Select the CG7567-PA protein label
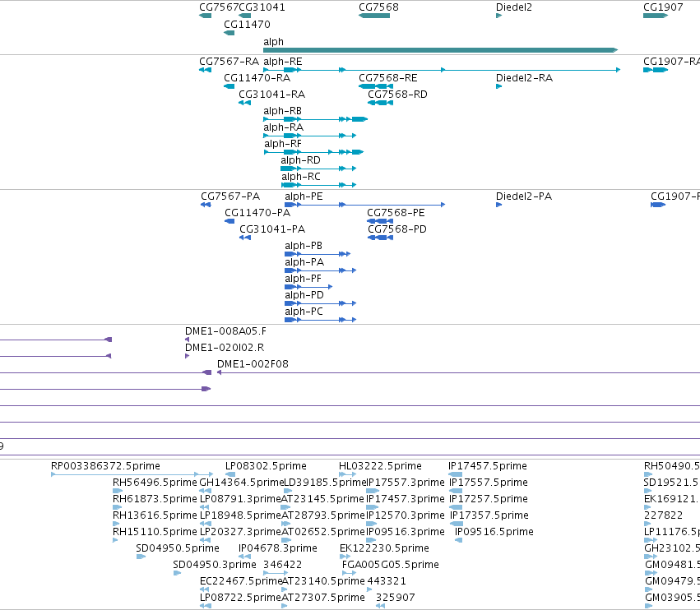The height and width of the screenshot is (610, 700). coord(230,196)
